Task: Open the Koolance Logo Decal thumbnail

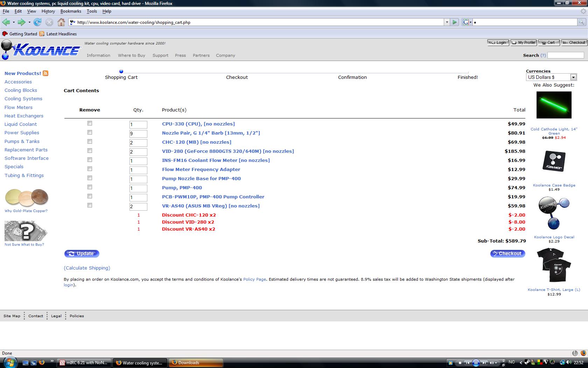Action: tap(554, 213)
